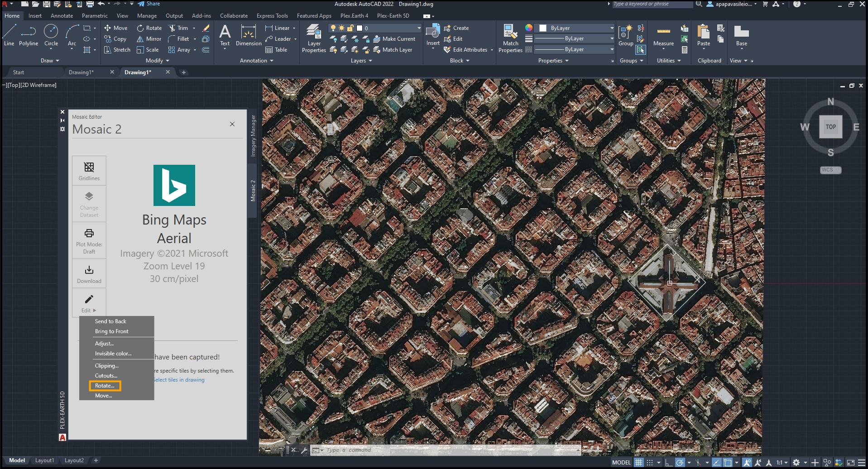Click the object color wheel swatch
Image resolution: width=868 pixels, height=469 pixels.
click(x=528, y=28)
